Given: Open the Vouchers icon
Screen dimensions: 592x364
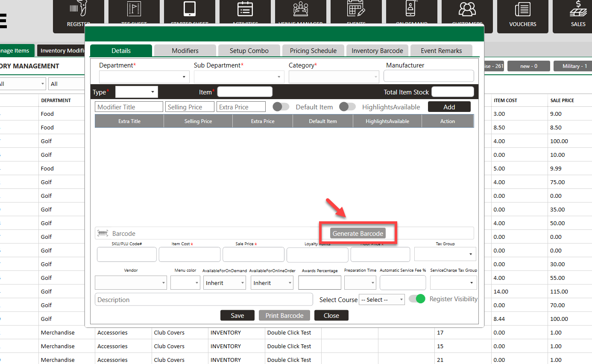Looking at the screenshot, I should [x=522, y=9].
